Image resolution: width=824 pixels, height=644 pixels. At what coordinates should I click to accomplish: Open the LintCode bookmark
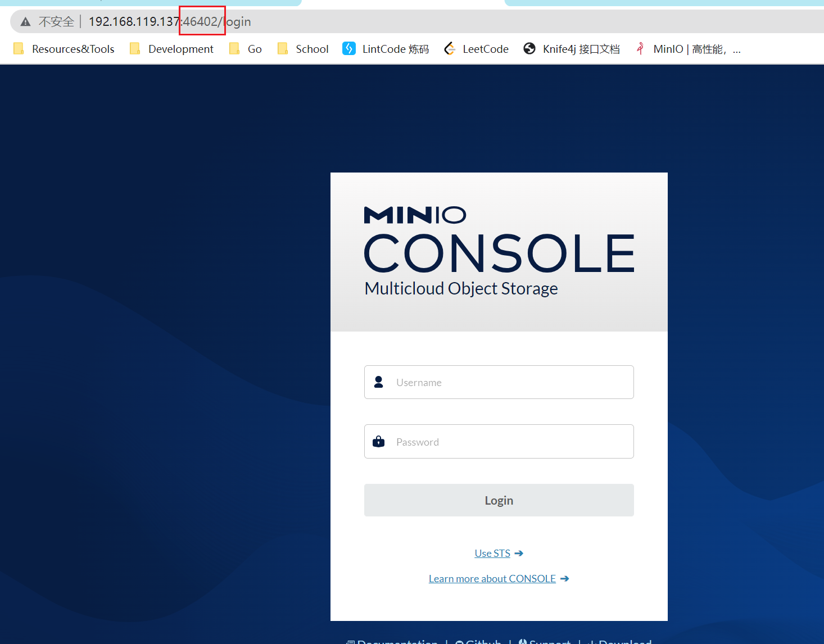(x=386, y=49)
